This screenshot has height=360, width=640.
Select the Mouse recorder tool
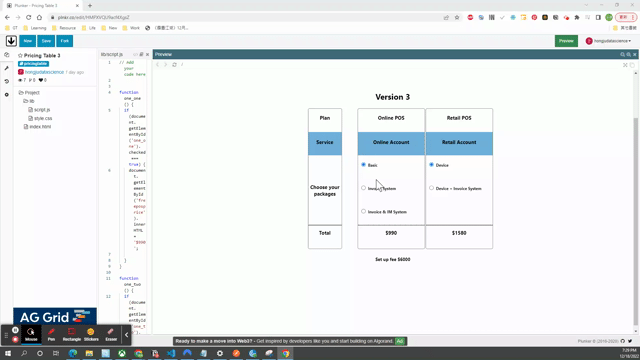[31, 335]
